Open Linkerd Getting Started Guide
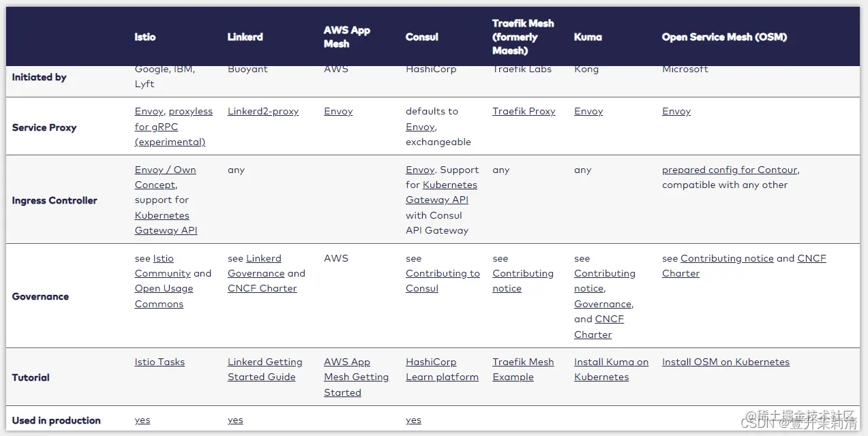The height and width of the screenshot is (436, 868). (x=265, y=369)
